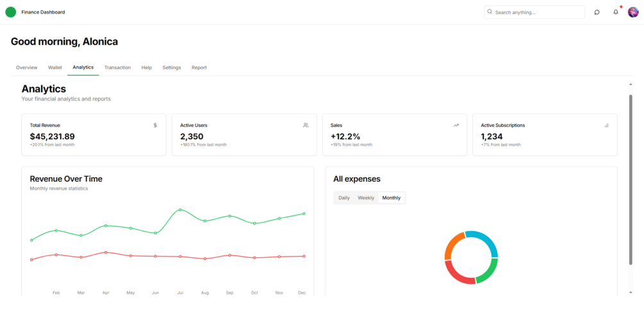This screenshot has width=644, height=322.
Task: Click '+20.1% from last month' text
Action: pos(52,145)
